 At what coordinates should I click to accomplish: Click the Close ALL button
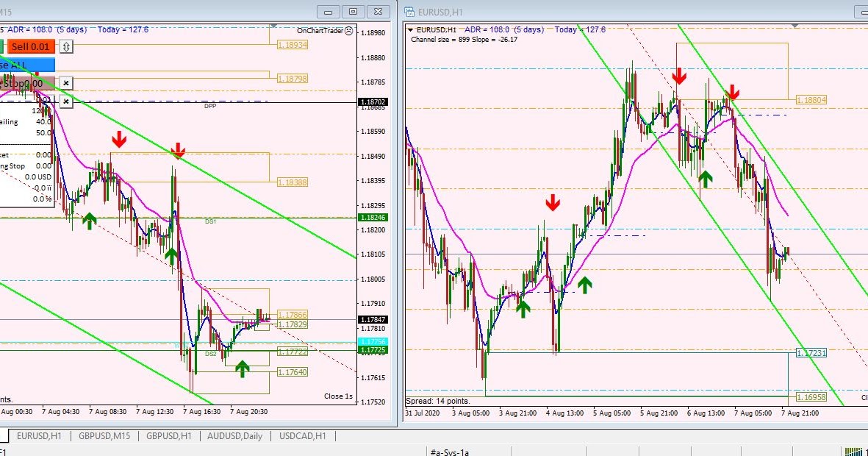28,64
